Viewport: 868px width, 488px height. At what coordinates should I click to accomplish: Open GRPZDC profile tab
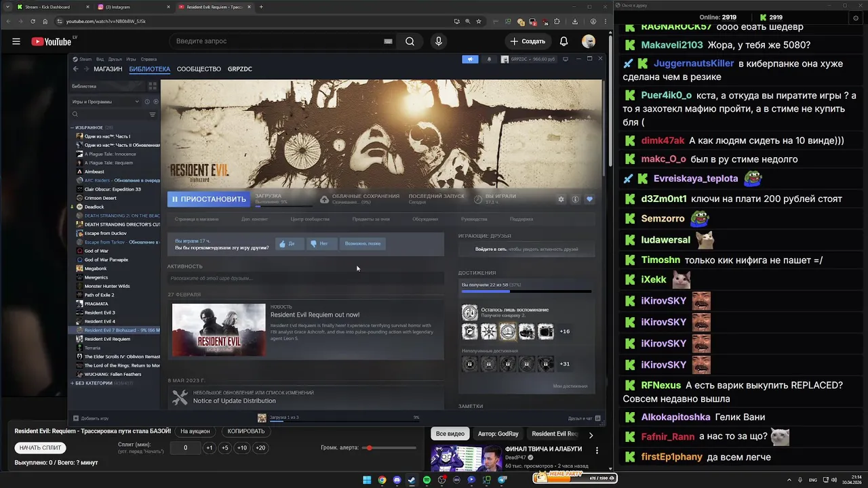(240, 69)
